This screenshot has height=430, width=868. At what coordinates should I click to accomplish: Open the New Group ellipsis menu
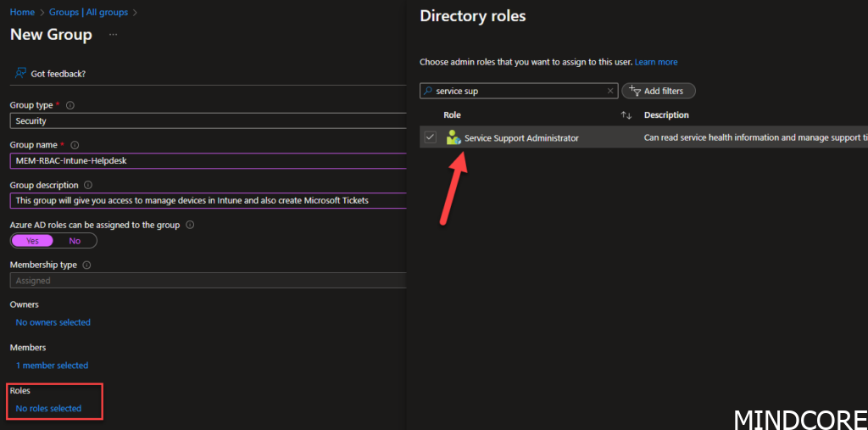(113, 35)
